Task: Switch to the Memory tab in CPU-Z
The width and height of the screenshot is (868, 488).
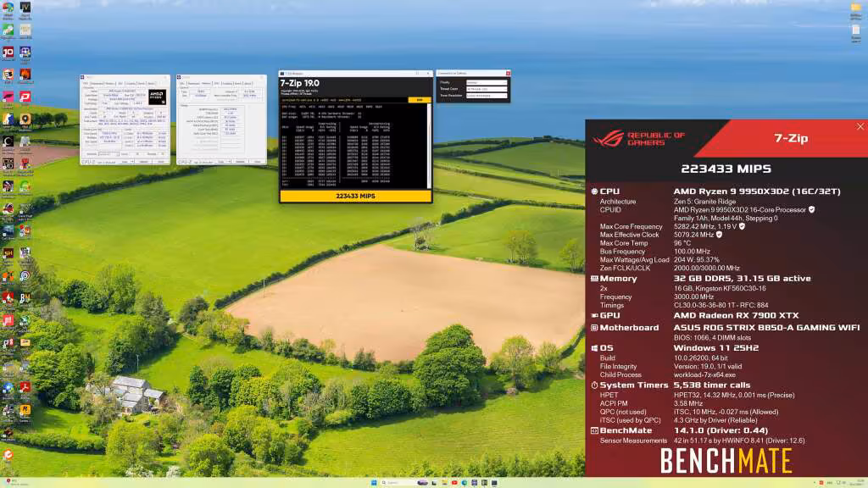Action: click(x=108, y=83)
